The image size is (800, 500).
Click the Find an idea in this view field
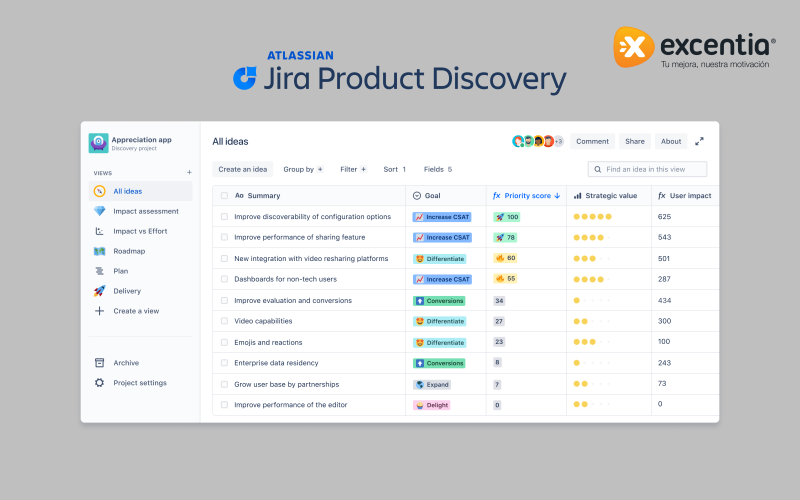click(647, 169)
